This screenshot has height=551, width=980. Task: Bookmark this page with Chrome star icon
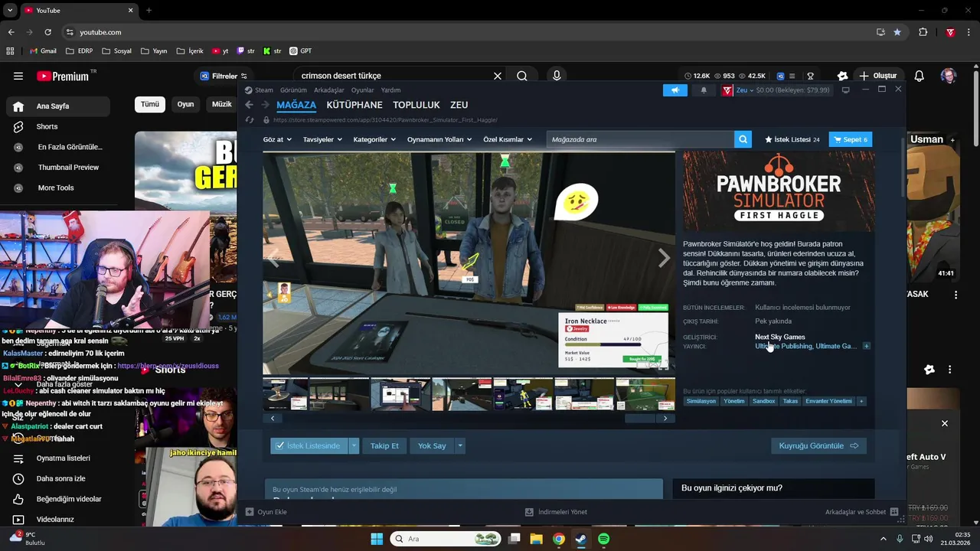(x=897, y=32)
